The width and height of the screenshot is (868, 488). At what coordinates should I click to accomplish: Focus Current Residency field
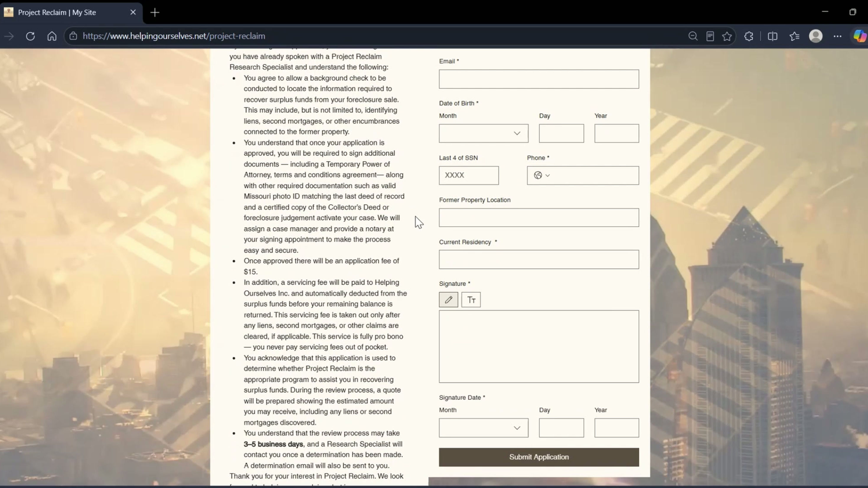pos(539,259)
